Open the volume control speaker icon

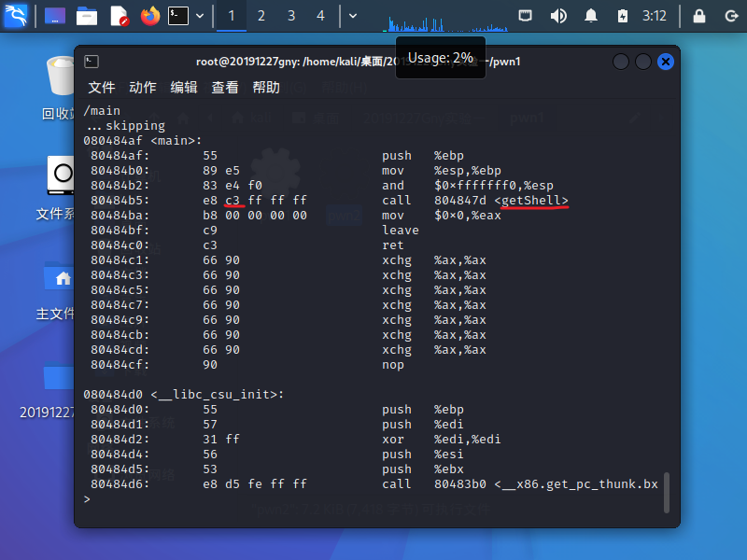(558, 16)
